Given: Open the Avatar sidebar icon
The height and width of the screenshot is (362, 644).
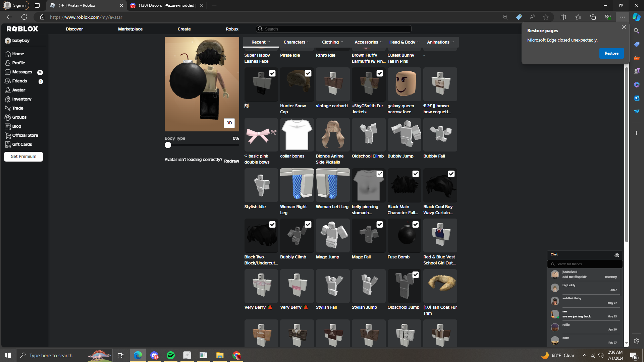Looking at the screenshot, I should (8, 90).
